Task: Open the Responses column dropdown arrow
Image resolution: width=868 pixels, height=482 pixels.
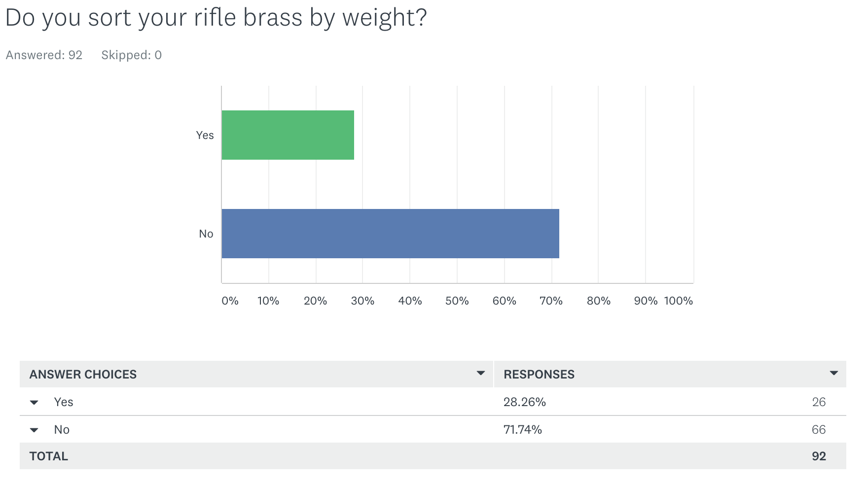Action: (x=834, y=373)
